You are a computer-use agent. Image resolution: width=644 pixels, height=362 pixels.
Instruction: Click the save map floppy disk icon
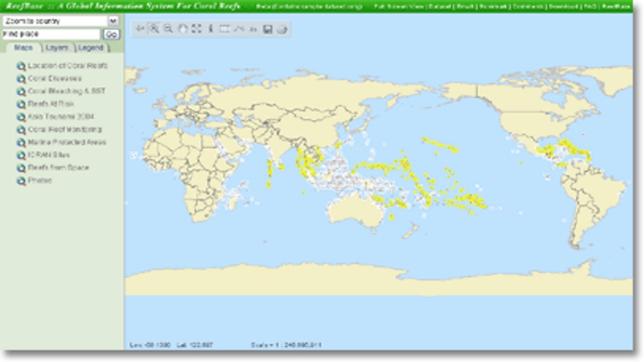(x=268, y=29)
